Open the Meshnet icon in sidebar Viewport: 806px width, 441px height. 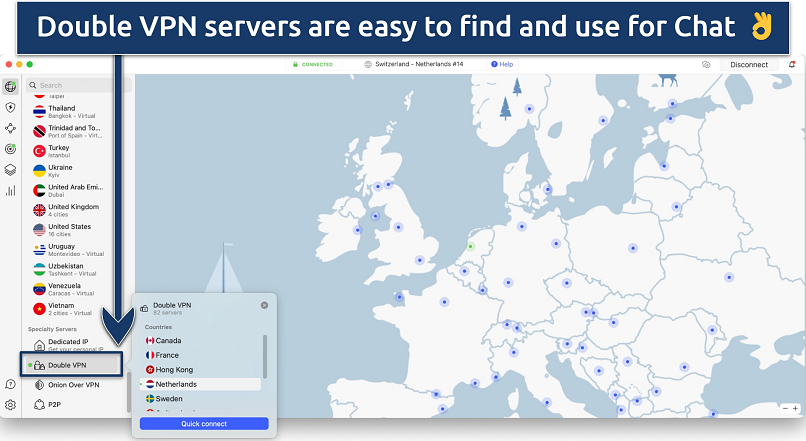tap(10, 128)
